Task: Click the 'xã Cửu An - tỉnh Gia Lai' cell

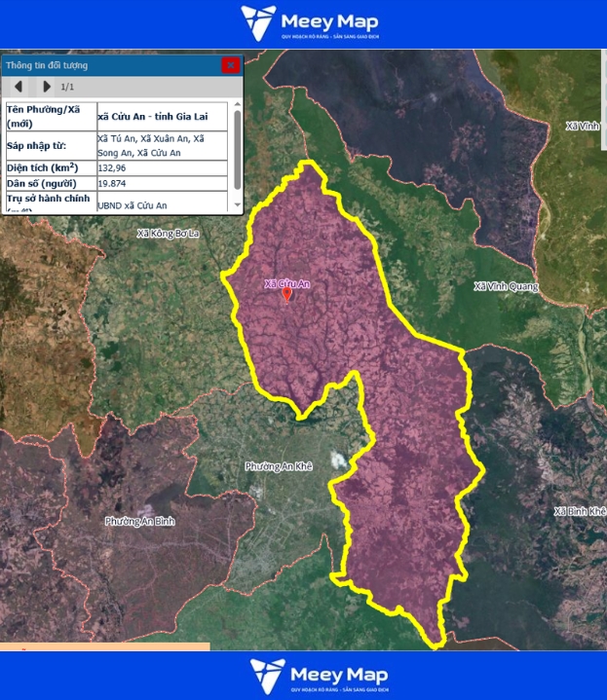Action: 162,117
